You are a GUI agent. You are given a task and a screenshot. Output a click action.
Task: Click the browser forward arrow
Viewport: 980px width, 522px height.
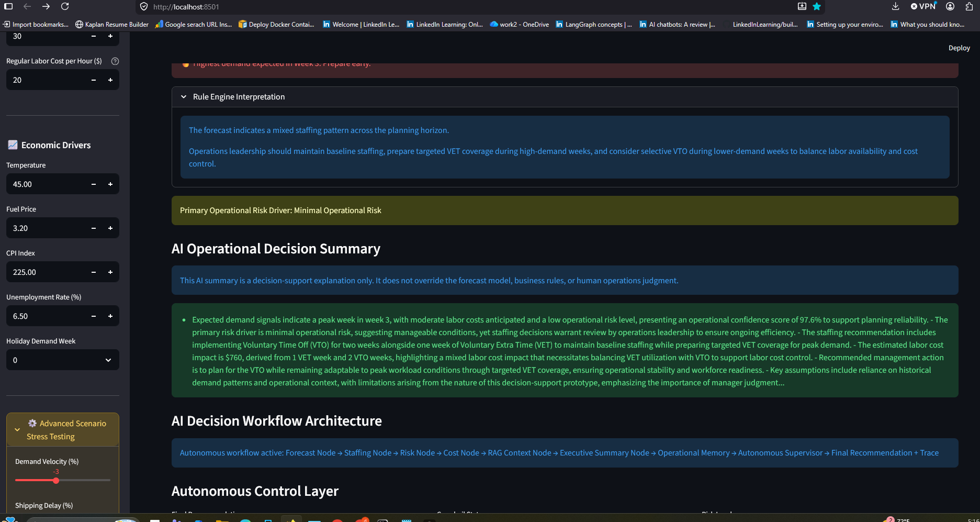(46, 6)
